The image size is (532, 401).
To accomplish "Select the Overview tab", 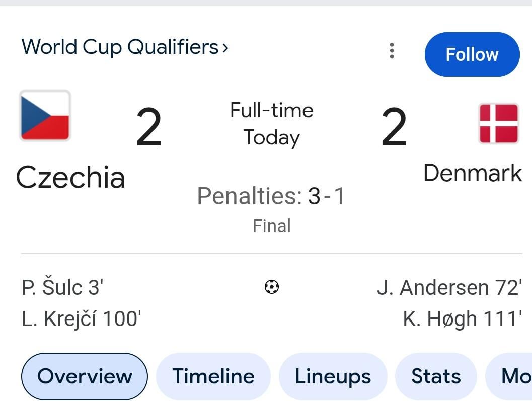I will click(85, 376).
